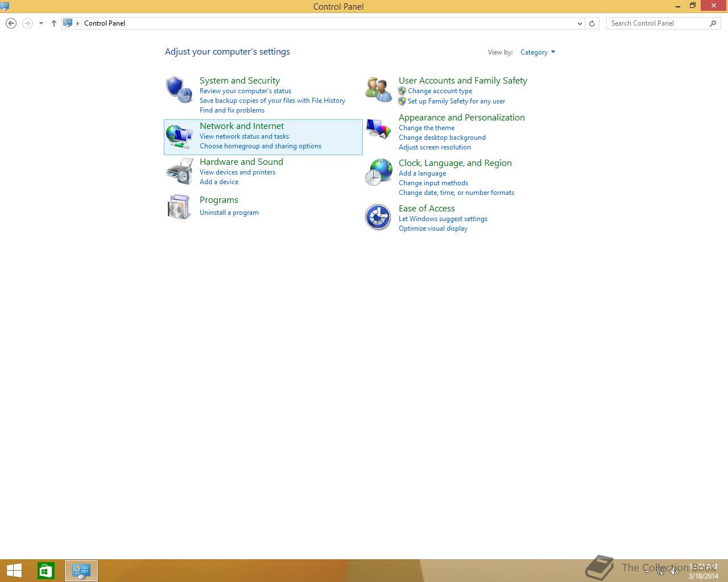The height and width of the screenshot is (582, 728).
Task: Click Optimize visual display
Action: (433, 228)
